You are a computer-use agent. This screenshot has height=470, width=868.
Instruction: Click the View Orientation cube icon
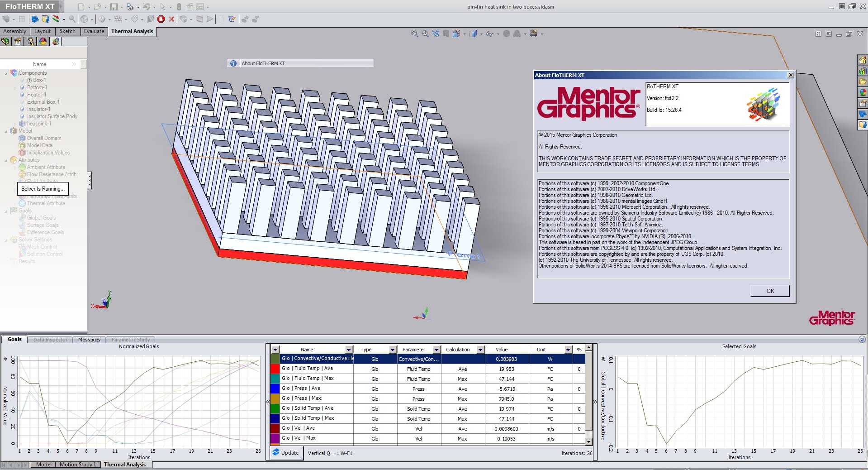coord(456,34)
